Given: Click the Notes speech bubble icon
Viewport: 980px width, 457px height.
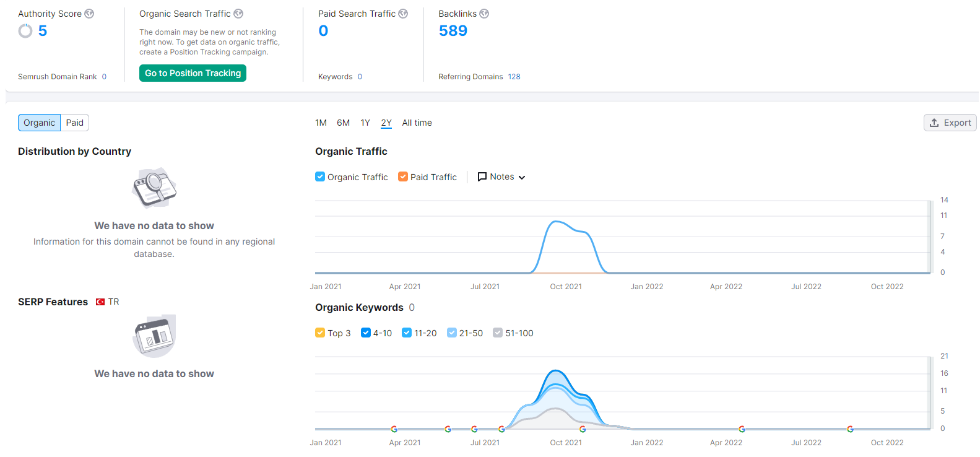Looking at the screenshot, I should click(x=482, y=177).
